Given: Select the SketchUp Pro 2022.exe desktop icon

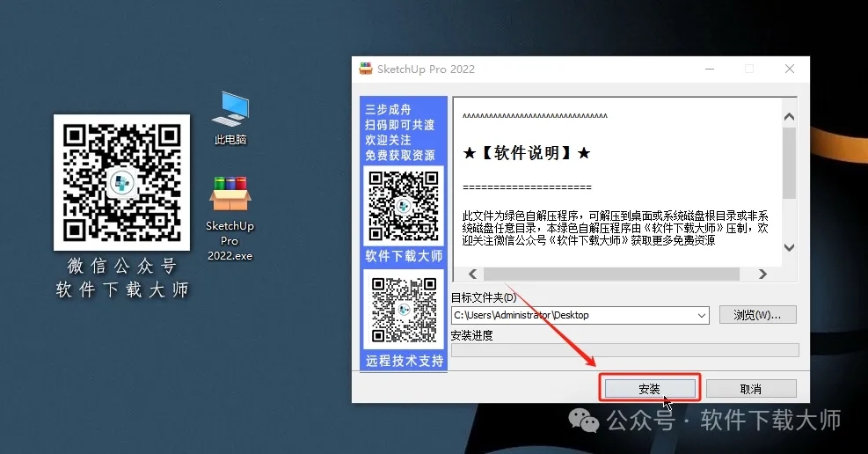Looking at the screenshot, I should (230, 219).
